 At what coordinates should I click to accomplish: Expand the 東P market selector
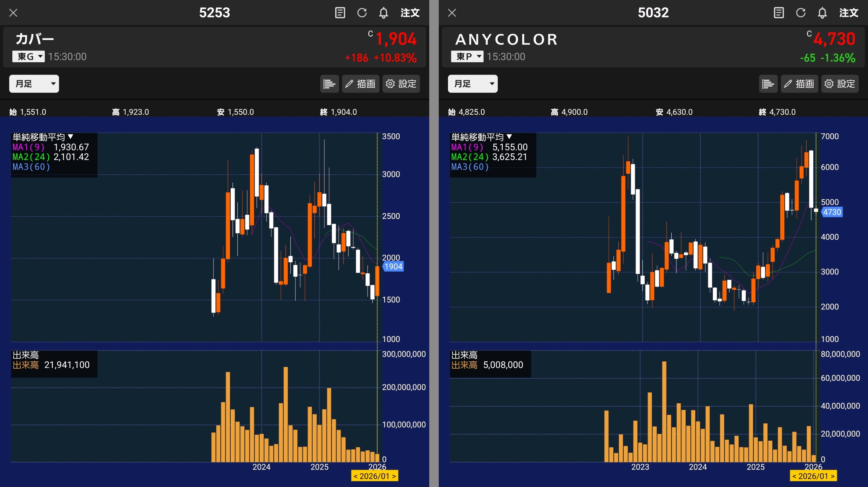tap(467, 56)
